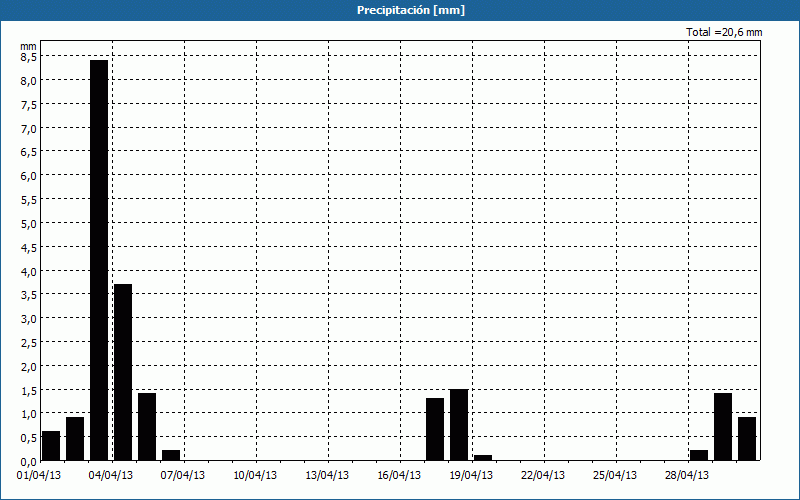This screenshot has height=500, width=800.
Task: Select the 28/04/13 date label
Action: tap(687, 475)
